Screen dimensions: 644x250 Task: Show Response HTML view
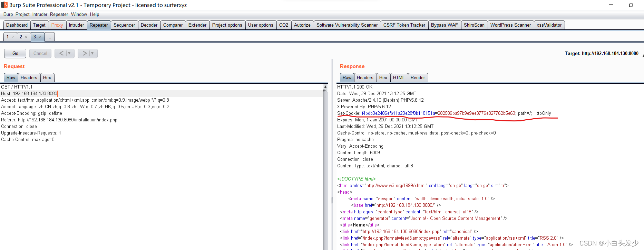point(399,77)
